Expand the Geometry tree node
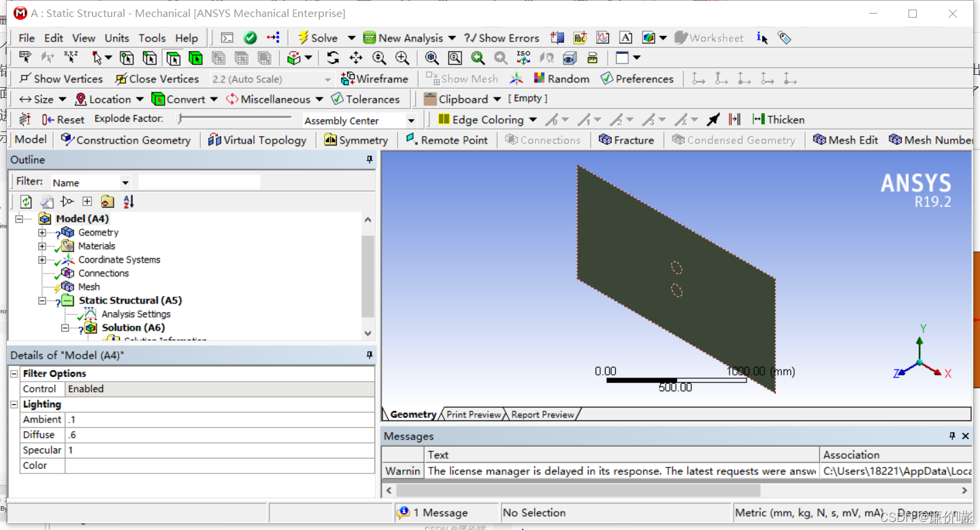The height and width of the screenshot is (530, 980). pos(42,233)
